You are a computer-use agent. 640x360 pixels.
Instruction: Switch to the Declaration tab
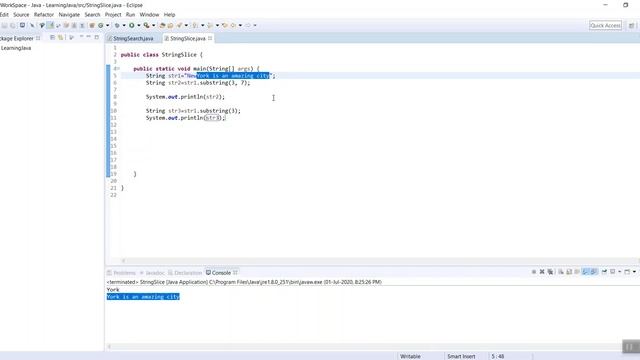coord(185,273)
